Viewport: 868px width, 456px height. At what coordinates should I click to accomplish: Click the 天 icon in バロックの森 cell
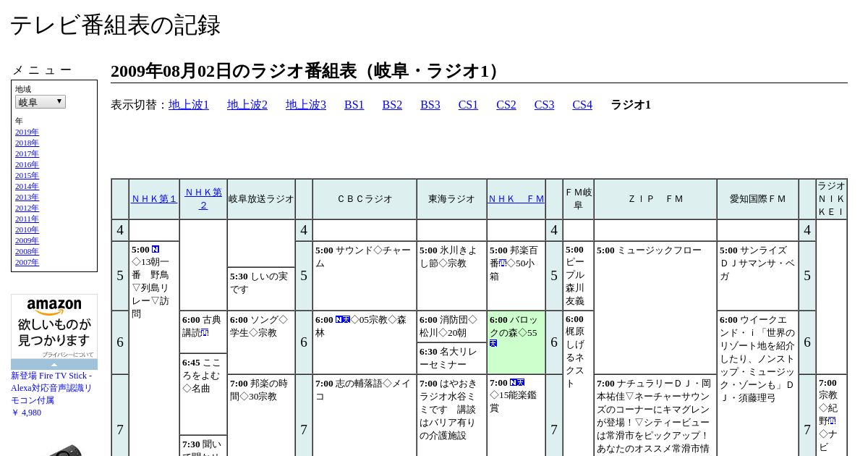493,344
